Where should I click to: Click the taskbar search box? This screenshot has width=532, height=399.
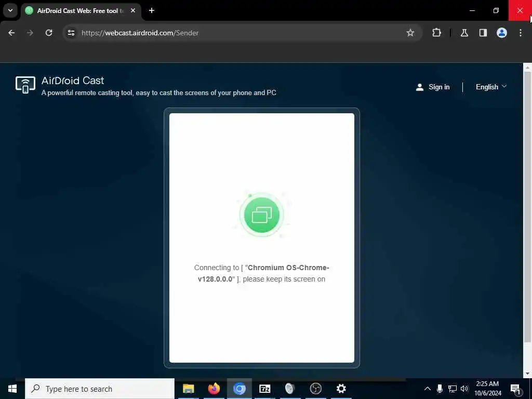coord(100,389)
